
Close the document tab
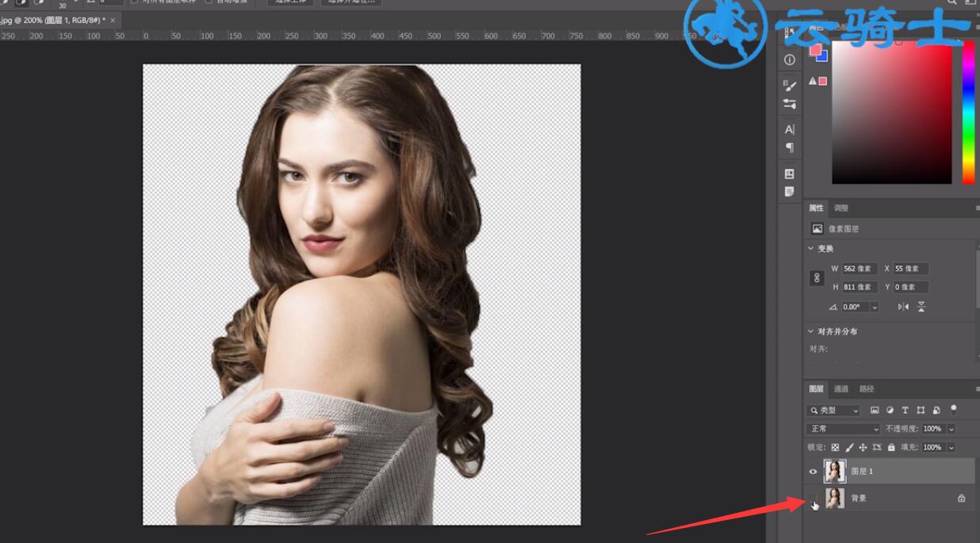click(113, 20)
